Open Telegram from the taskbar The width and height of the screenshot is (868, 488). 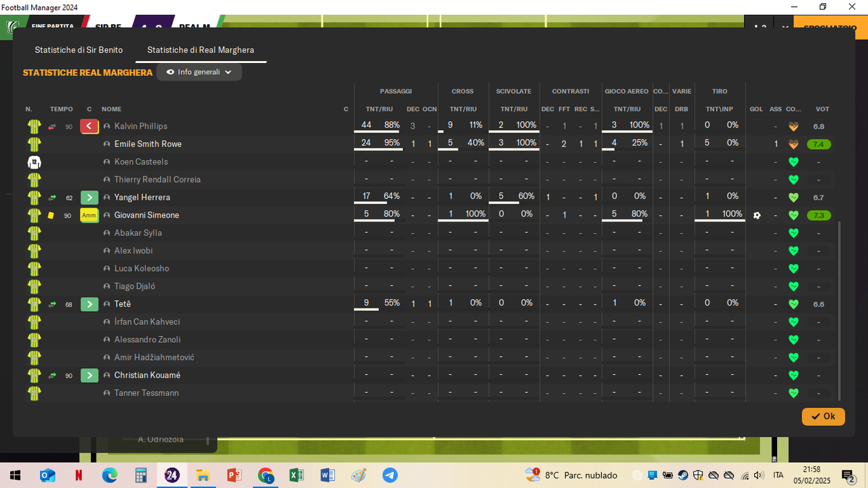click(x=390, y=475)
